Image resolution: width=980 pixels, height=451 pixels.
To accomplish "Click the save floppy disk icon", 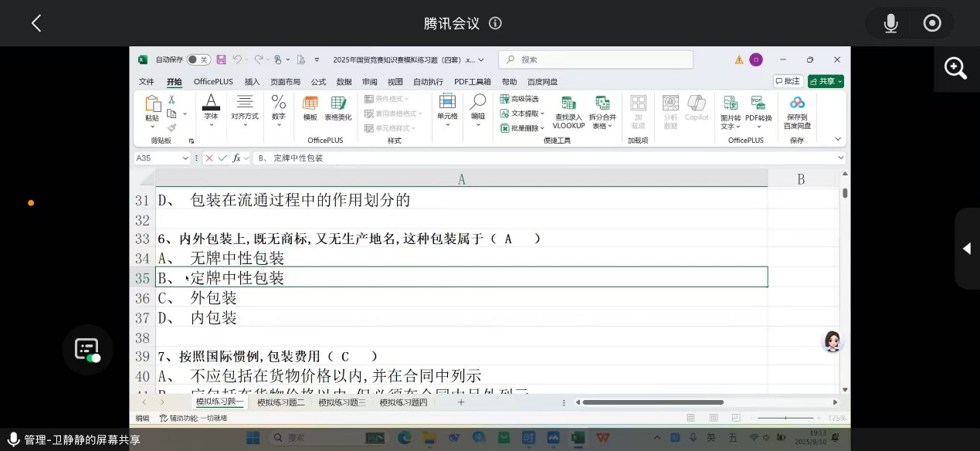I will 221,59.
